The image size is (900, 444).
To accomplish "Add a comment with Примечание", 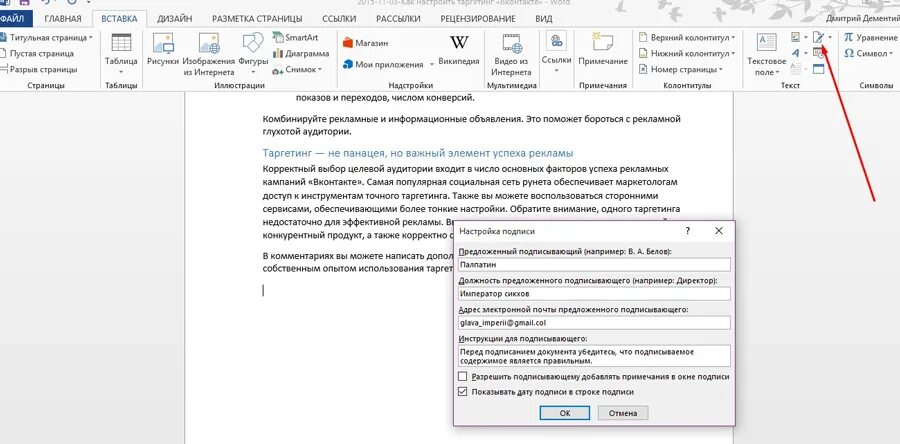I will tap(603, 49).
